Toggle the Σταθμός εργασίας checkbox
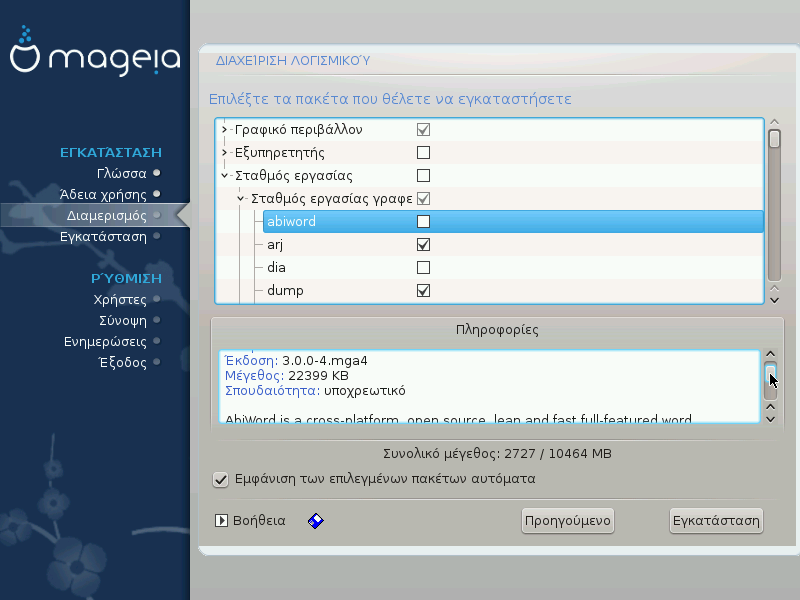Viewport: 800px width, 600px height. (423, 176)
